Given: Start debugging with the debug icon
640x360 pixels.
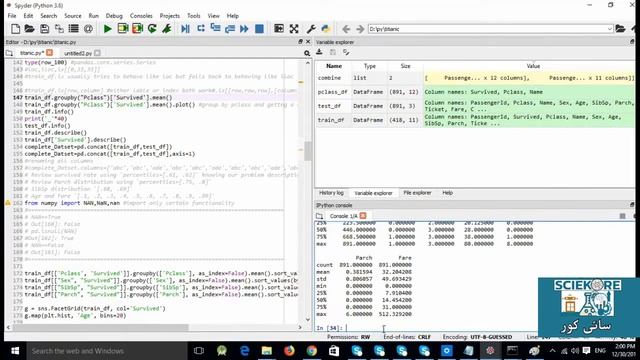Looking at the screenshot, I should pyautogui.click(x=185, y=29).
